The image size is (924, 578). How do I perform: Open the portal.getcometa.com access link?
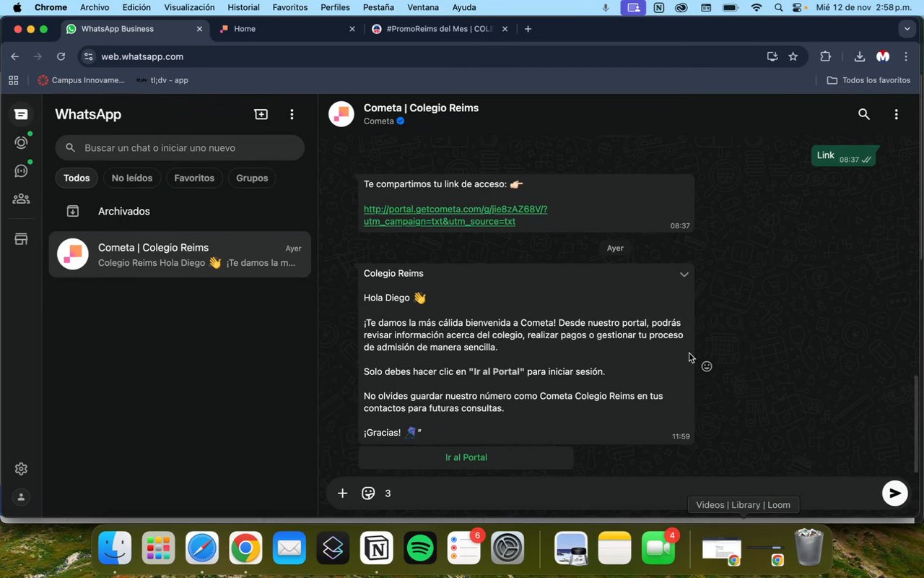(456, 215)
